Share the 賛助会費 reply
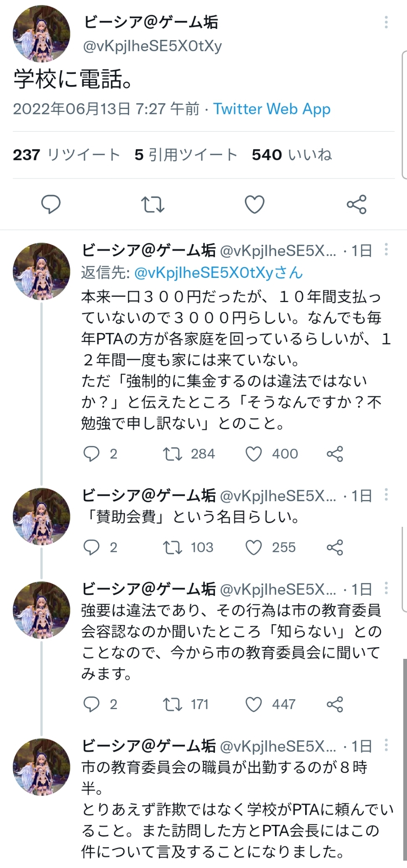The height and width of the screenshot is (868, 407). 334,547
